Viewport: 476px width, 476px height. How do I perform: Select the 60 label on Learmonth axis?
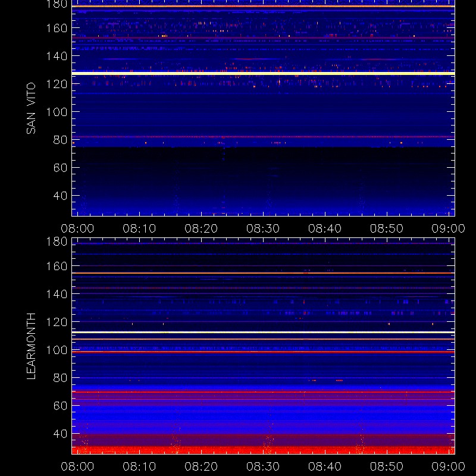(x=61, y=406)
